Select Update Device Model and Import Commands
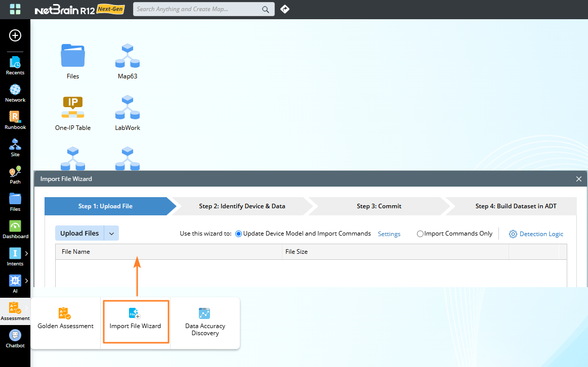 (x=239, y=234)
